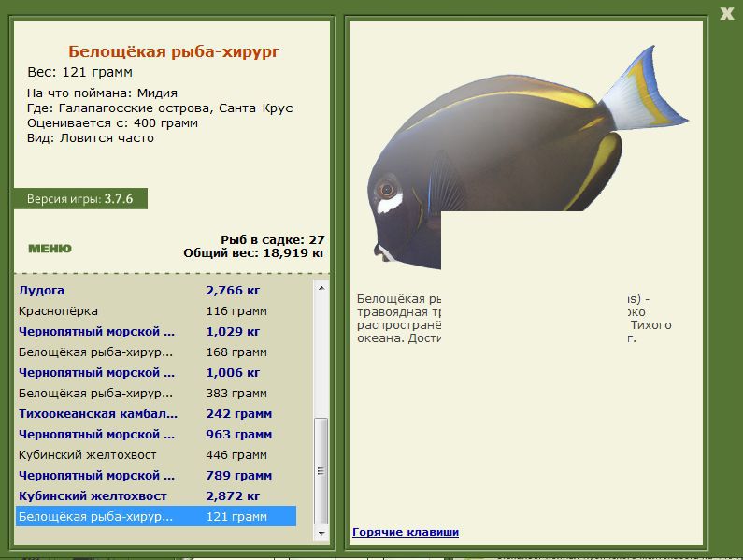The height and width of the screenshot is (560, 743).
Task: Click the scrollbar down arrow in fish list
Action: pyautogui.click(x=321, y=534)
